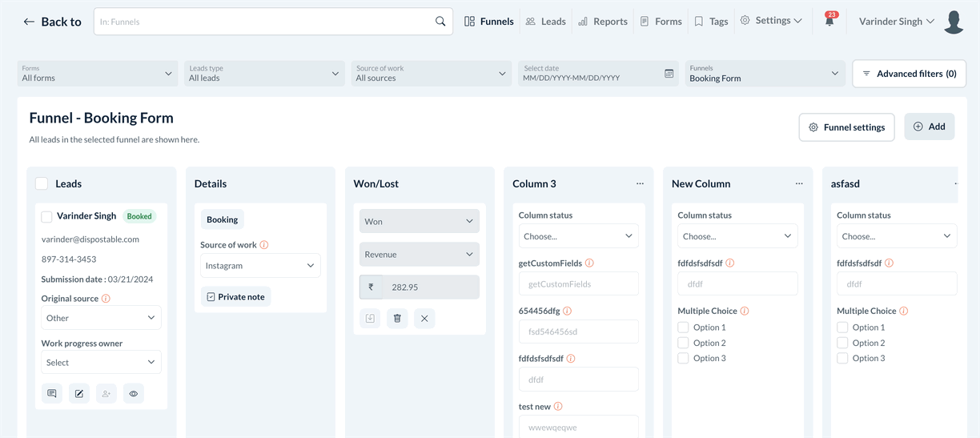Screen dimensions: 980x438
Task: Click 654456dfg info icon
Action: click(x=567, y=311)
